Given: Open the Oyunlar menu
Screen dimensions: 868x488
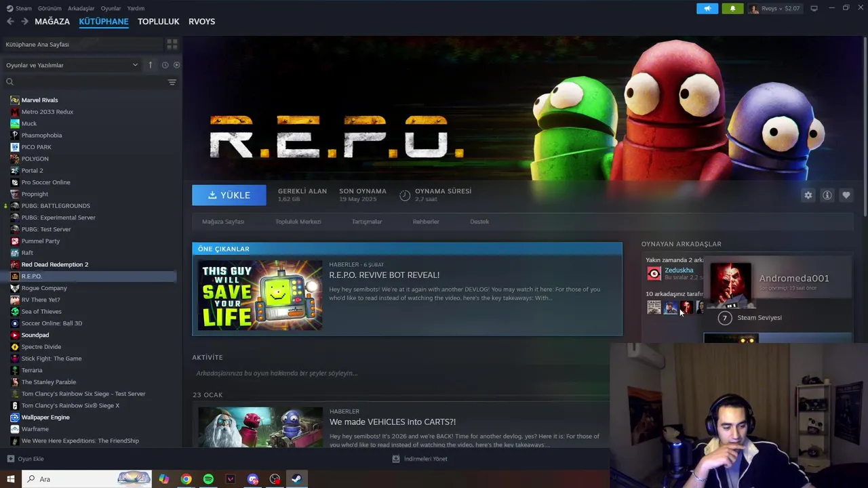Looking at the screenshot, I should (111, 8).
